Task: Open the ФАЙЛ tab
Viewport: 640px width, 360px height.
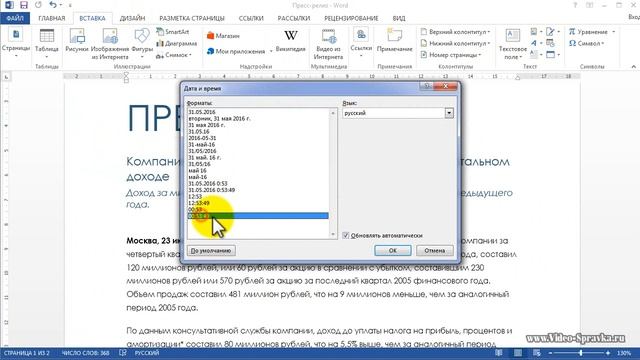Action: (15, 18)
